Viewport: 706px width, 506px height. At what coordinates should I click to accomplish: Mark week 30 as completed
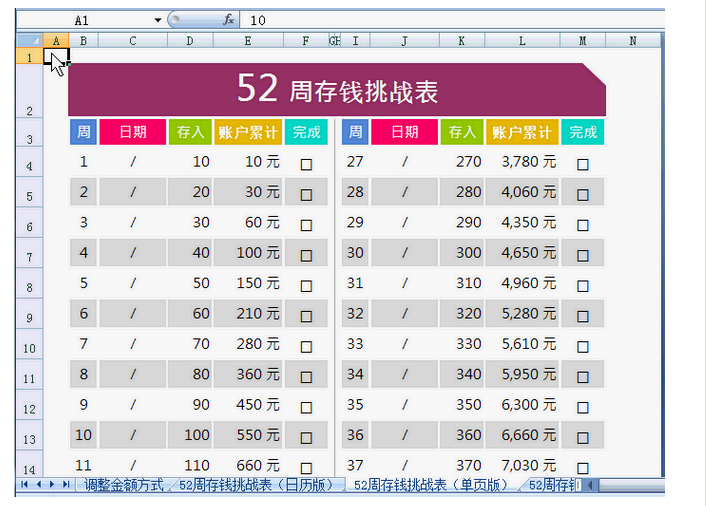(x=583, y=255)
